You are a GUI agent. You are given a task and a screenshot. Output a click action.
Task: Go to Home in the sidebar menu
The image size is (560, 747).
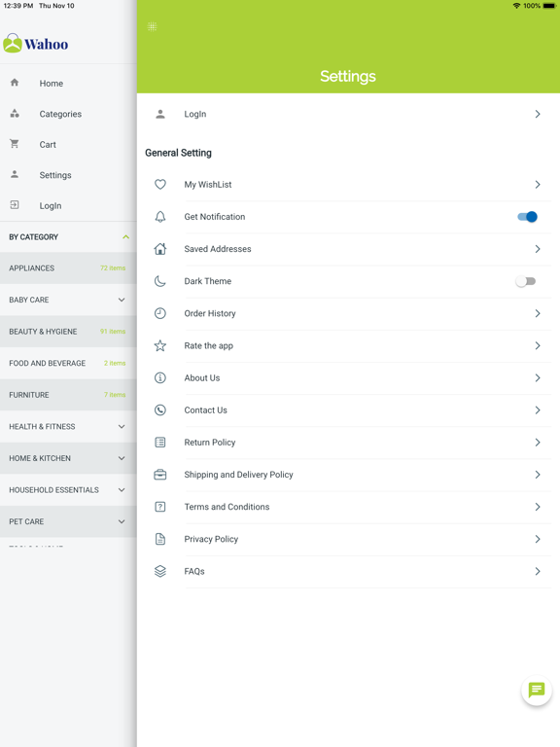point(68,83)
